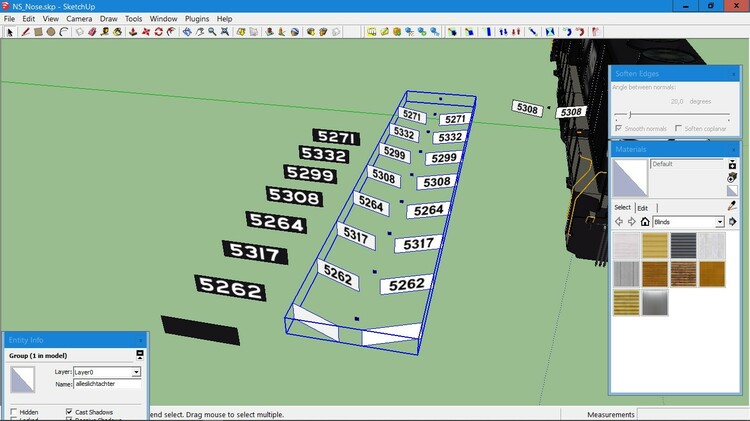Use the eyedropper Sample Paint tool
The width and height of the screenshot is (750, 421).
[x=732, y=206]
